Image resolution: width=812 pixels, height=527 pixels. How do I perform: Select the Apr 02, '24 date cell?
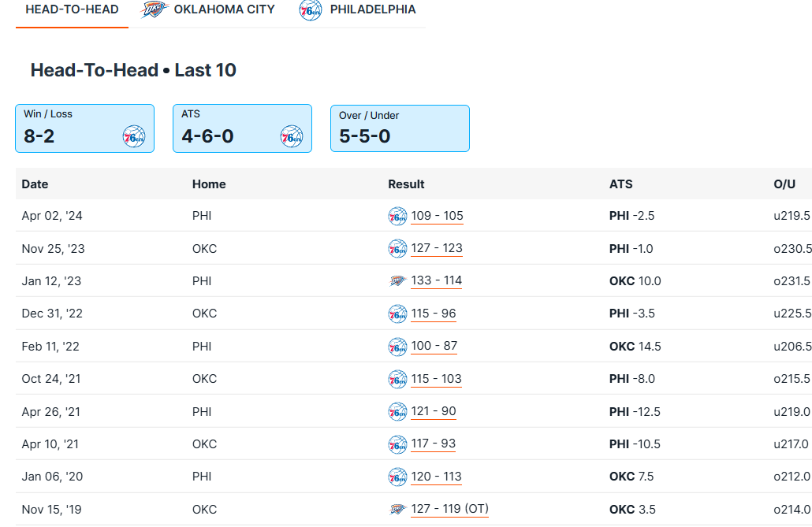pyautogui.click(x=52, y=216)
